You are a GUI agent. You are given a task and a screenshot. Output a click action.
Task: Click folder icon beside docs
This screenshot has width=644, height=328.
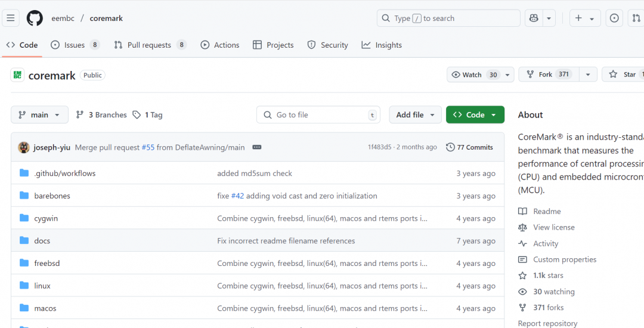coord(24,240)
